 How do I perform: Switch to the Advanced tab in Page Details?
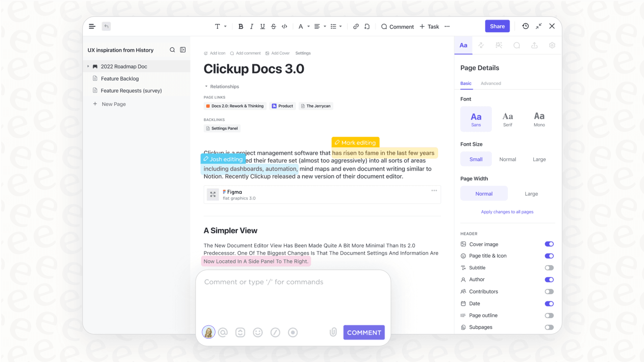coord(491,83)
